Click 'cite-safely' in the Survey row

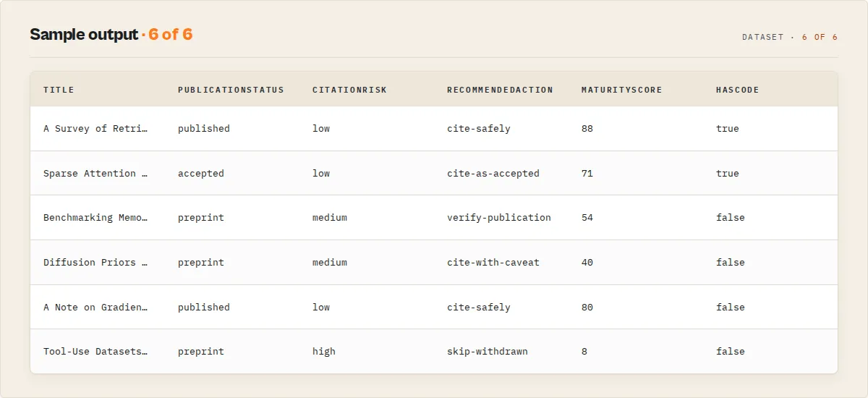pyautogui.click(x=479, y=129)
